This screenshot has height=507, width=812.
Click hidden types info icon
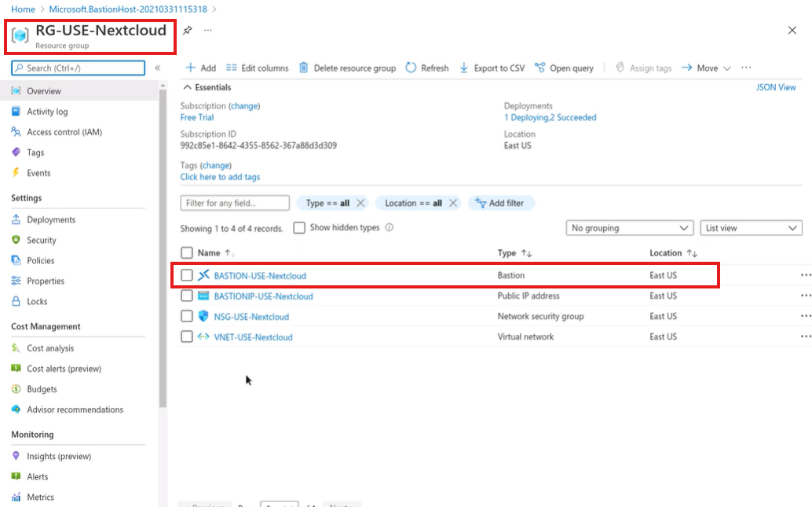390,227
